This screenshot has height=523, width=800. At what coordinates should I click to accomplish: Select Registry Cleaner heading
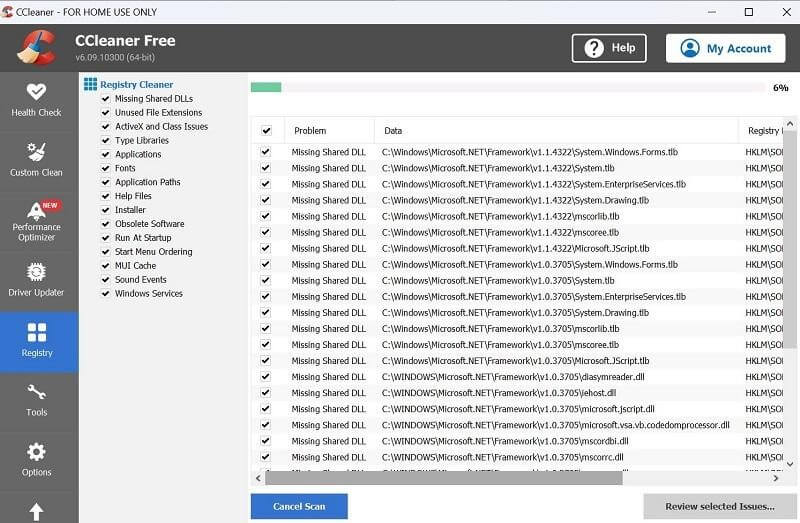coord(137,84)
